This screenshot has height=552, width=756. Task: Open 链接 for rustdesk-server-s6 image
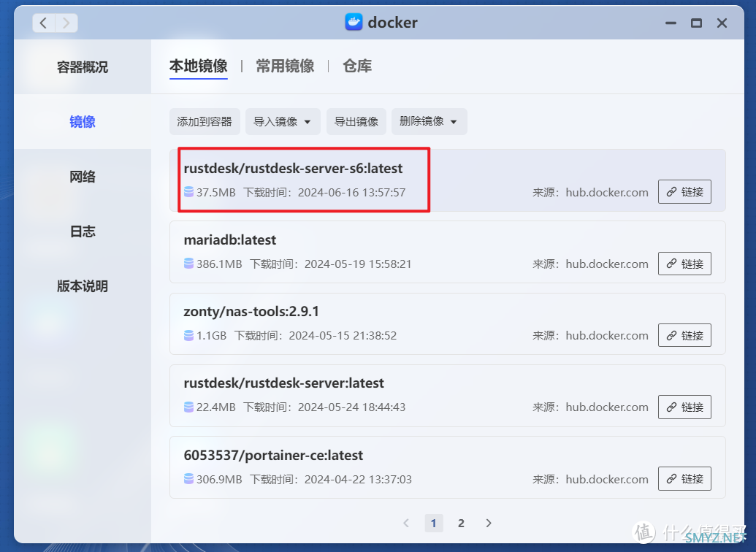click(684, 192)
